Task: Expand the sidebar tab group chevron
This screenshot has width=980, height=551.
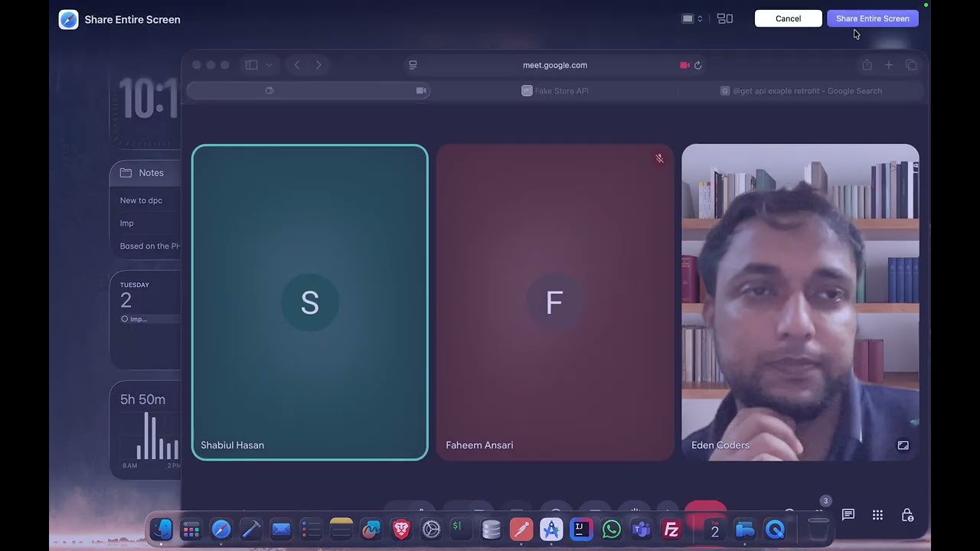Action: (x=269, y=65)
